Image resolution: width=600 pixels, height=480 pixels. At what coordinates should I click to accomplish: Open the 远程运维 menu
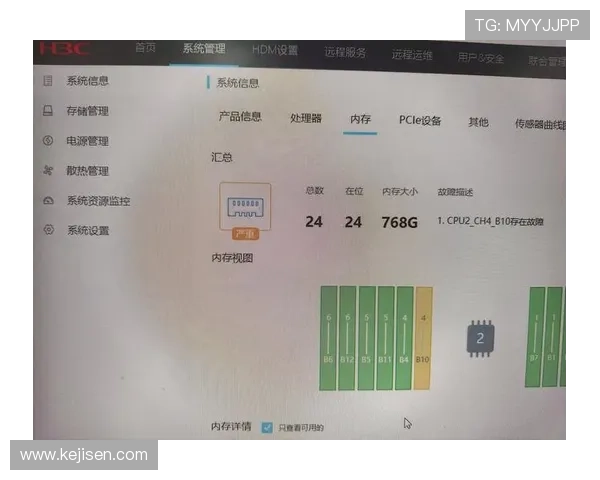412,55
